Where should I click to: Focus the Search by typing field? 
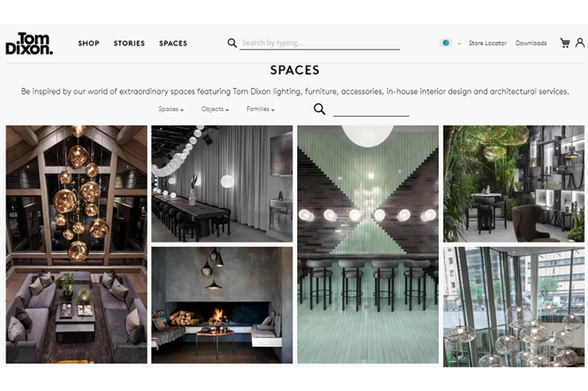tap(320, 43)
